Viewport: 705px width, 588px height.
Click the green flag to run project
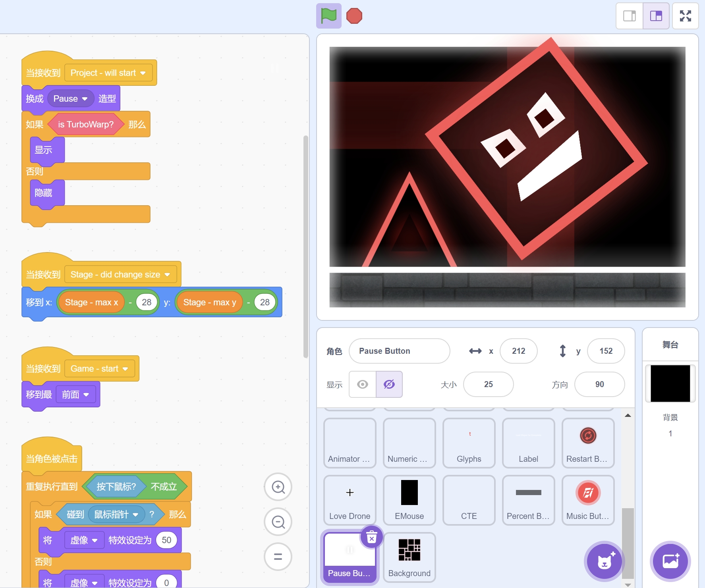pyautogui.click(x=328, y=16)
